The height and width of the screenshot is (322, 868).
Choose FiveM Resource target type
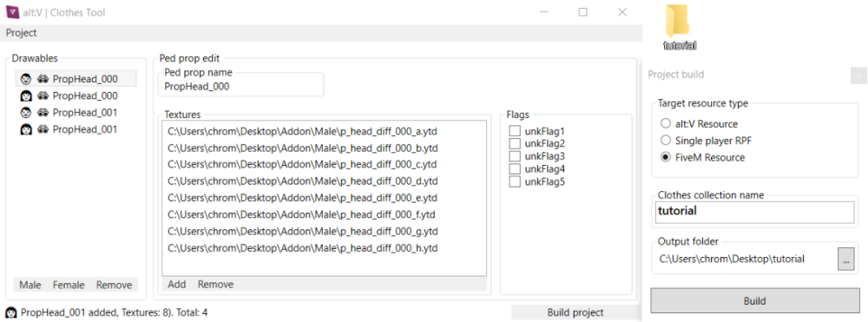[x=666, y=158]
